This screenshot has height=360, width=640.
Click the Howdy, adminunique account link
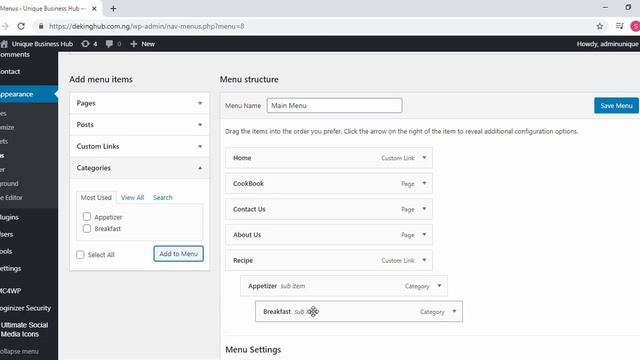tap(607, 44)
